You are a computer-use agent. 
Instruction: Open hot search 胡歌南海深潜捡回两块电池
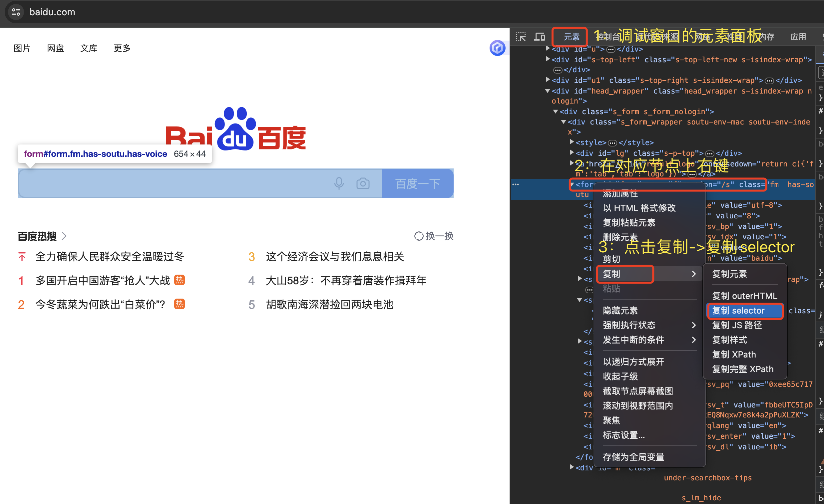tap(329, 305)
